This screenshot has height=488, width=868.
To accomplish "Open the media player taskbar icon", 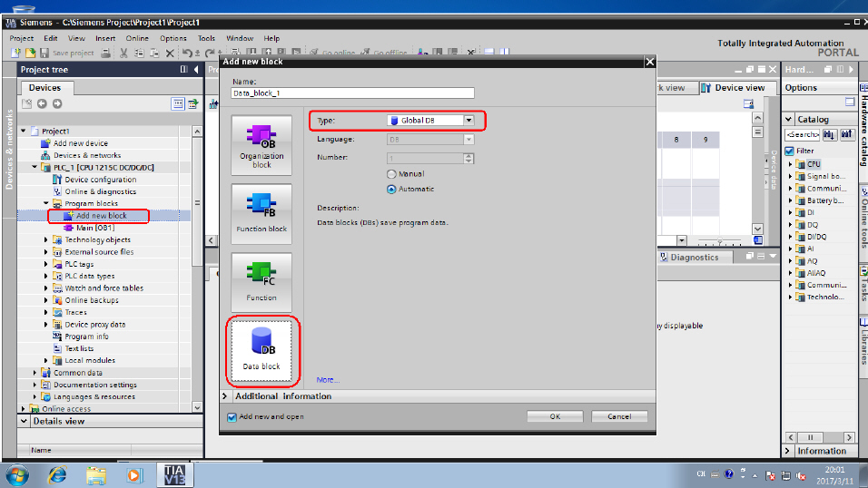I will (x=134, y=474).
